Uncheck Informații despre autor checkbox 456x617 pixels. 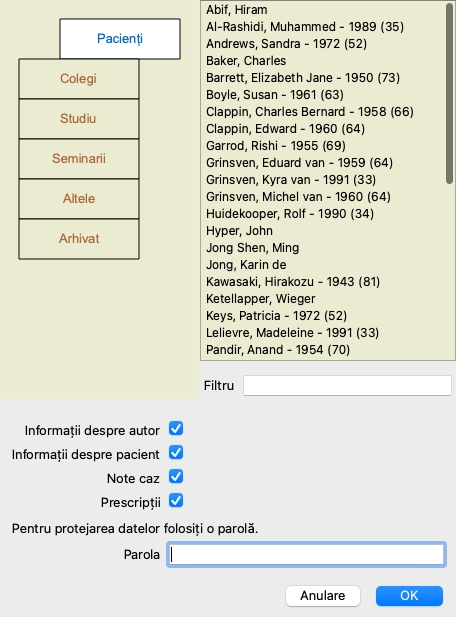(x=176, y=429)
